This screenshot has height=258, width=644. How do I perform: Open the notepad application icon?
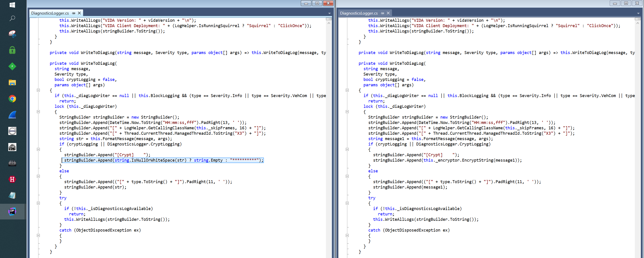12,195
